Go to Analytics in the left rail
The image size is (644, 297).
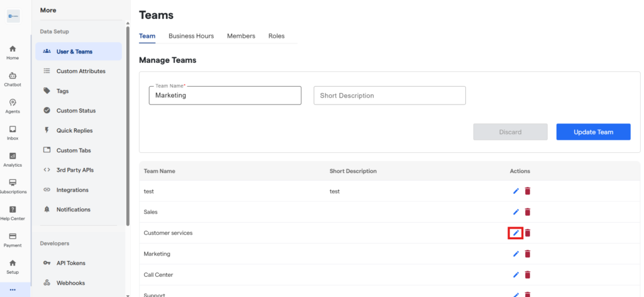[13, 160]
